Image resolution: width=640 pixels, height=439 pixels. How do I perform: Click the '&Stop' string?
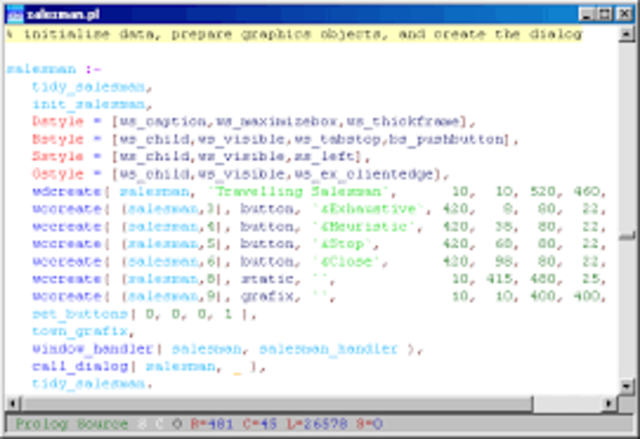click(343, 244)
